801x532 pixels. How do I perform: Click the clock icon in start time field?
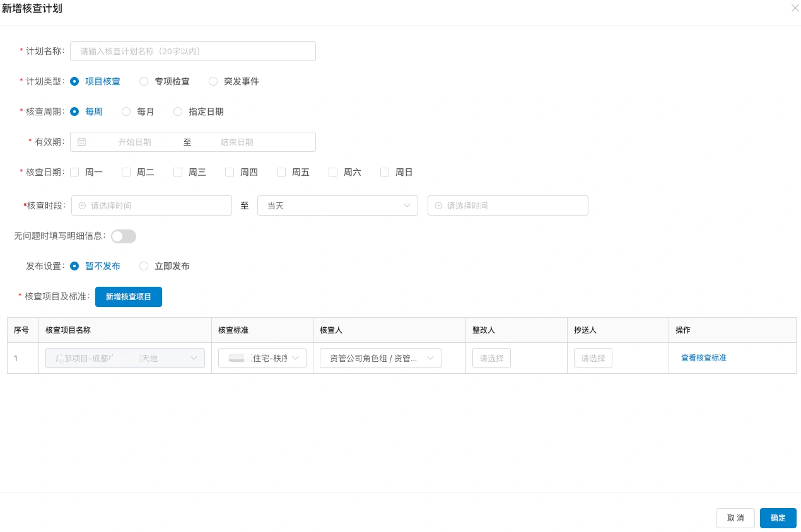(82, 205)
